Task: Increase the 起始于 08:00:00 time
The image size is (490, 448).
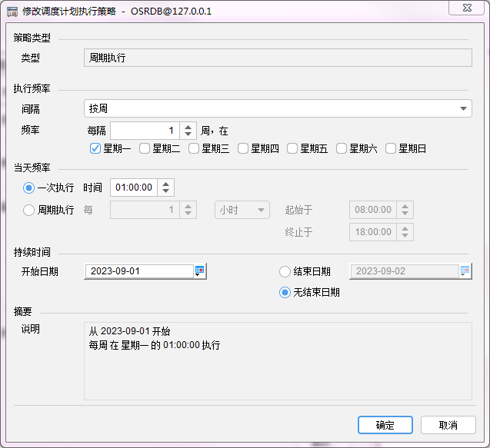Action: [405, 206]
